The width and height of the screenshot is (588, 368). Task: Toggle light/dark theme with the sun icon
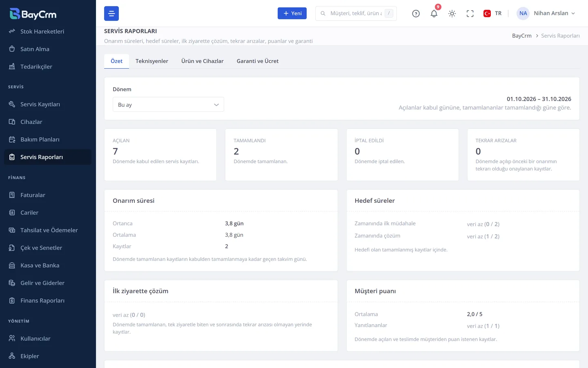tap(452, 13)
